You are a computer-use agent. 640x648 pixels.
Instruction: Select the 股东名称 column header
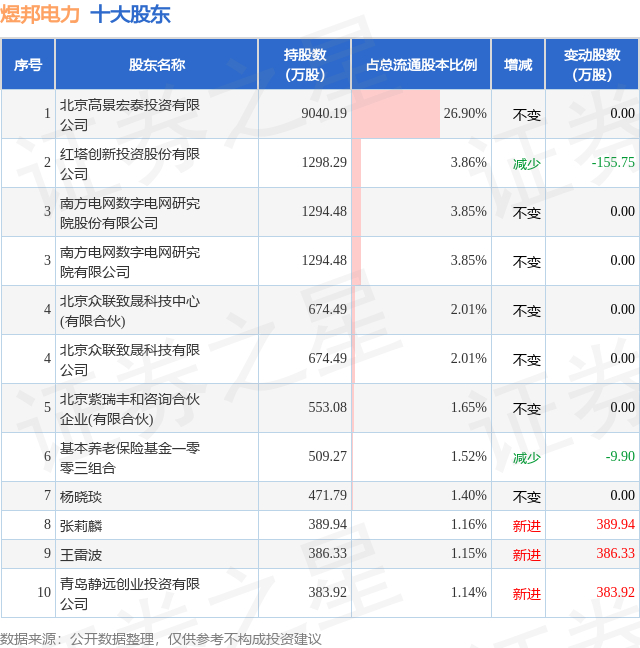157,65
